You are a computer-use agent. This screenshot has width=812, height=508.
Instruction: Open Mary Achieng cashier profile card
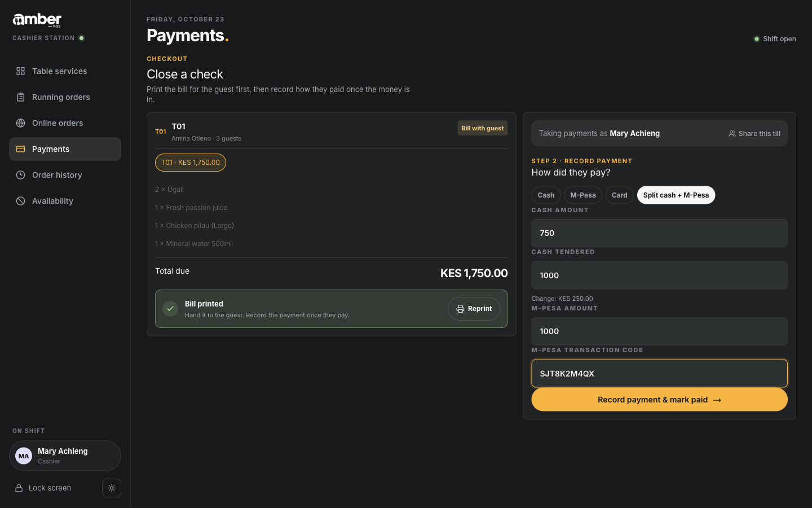65,456
